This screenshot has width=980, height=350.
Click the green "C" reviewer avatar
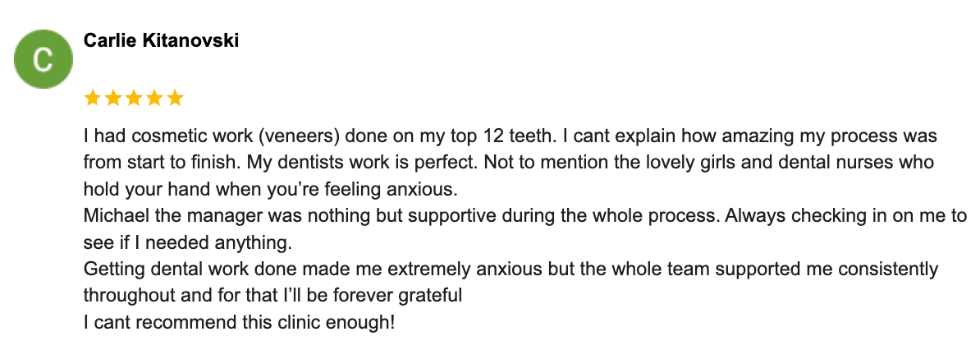click(42, 60)
